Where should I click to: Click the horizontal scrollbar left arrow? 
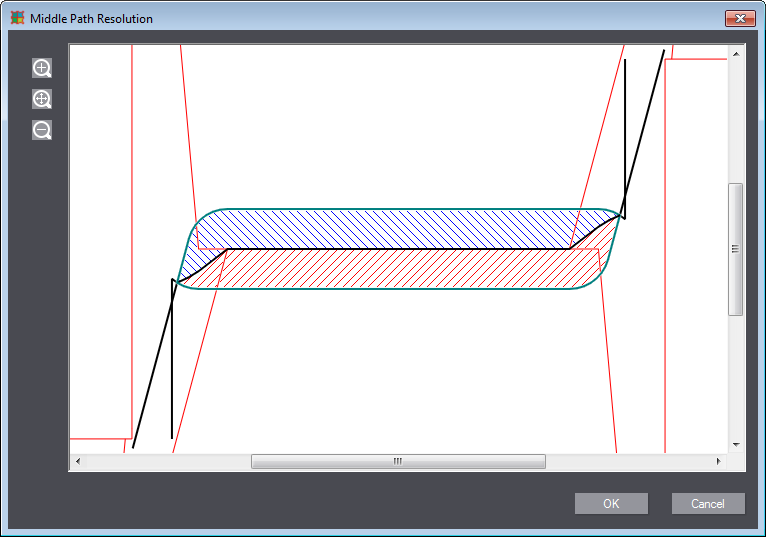(x=78, y=461)
